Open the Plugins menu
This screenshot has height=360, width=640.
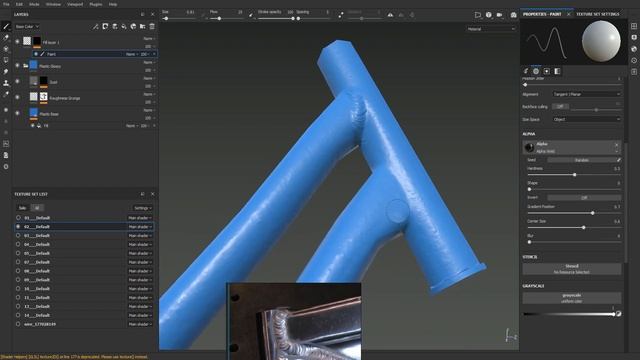[x=96, y=4]
